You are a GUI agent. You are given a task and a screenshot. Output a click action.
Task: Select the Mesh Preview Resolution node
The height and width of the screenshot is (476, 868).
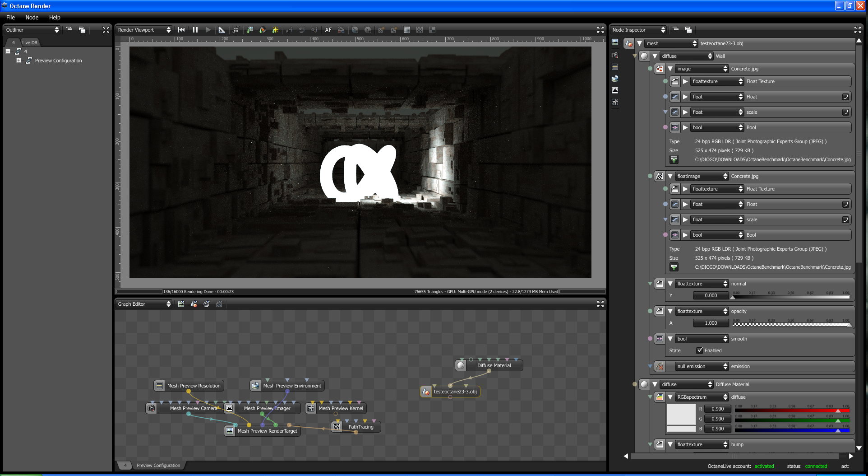(x=189, y=386)
